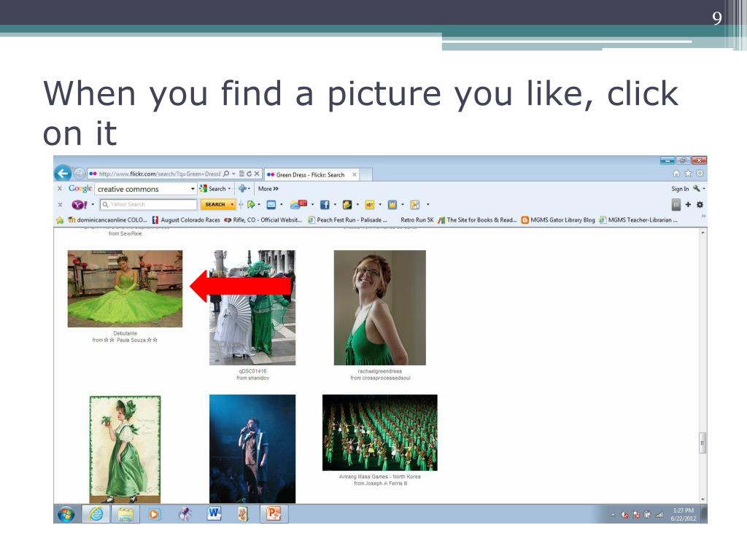
Task: Expand the yellow SEARCH button dropdown
Action: click(232, 204)
